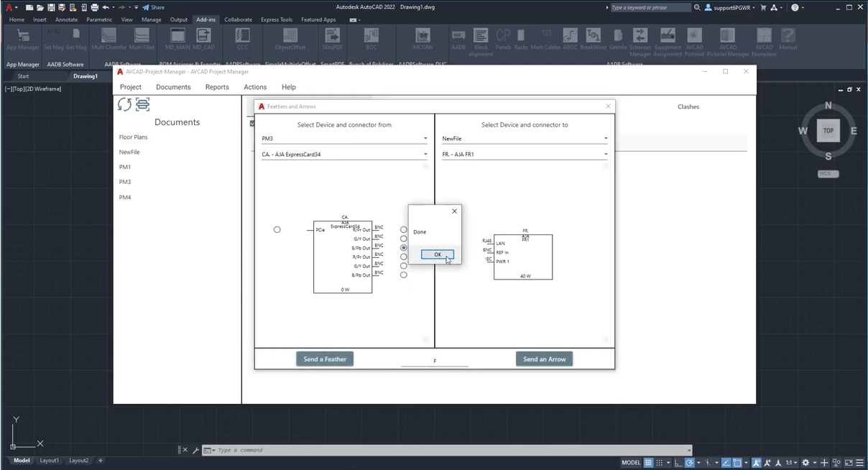This screenshot has height=470, width=868.
Task: Select Floor Plans in Documents list
Action: [x=134, y=137]
